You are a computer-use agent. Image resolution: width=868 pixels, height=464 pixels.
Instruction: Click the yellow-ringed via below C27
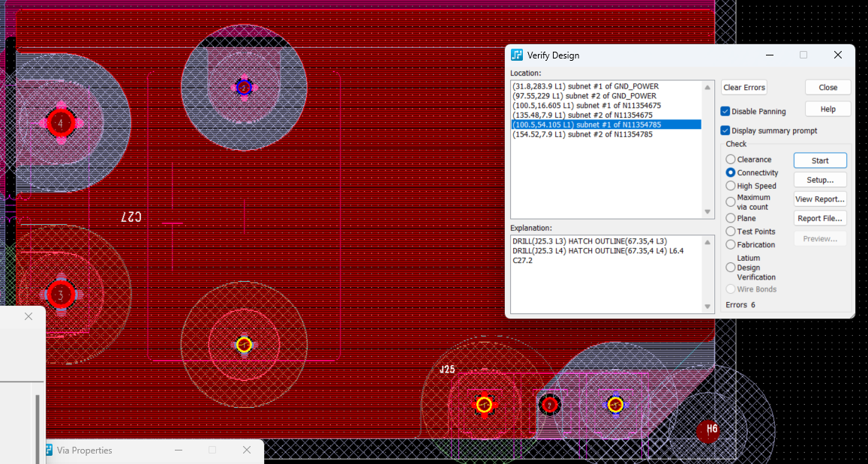[244, 344]
